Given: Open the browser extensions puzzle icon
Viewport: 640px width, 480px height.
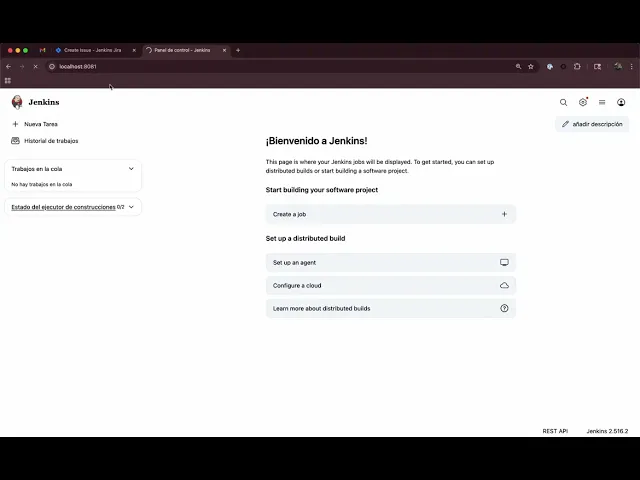Looking at the screenshot, I should [577, 67].
